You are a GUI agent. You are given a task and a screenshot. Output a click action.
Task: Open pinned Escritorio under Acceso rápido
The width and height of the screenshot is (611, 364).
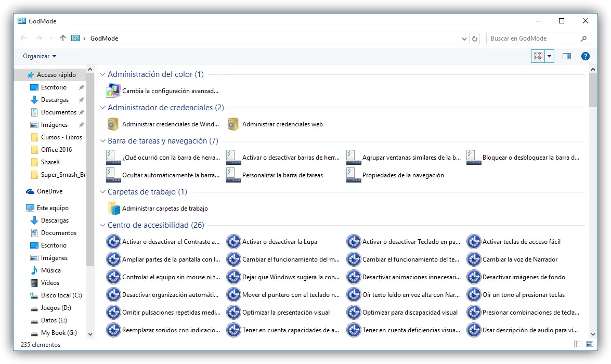49,87
